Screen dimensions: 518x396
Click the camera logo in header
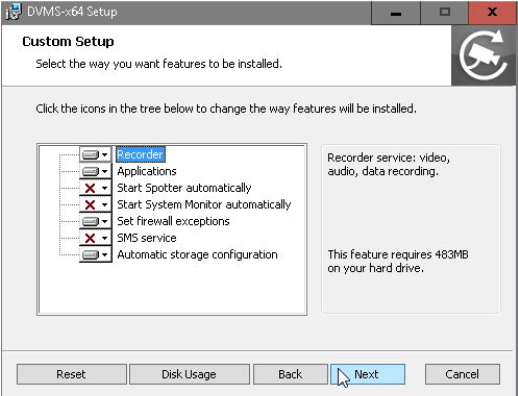(x=484, y=55)
